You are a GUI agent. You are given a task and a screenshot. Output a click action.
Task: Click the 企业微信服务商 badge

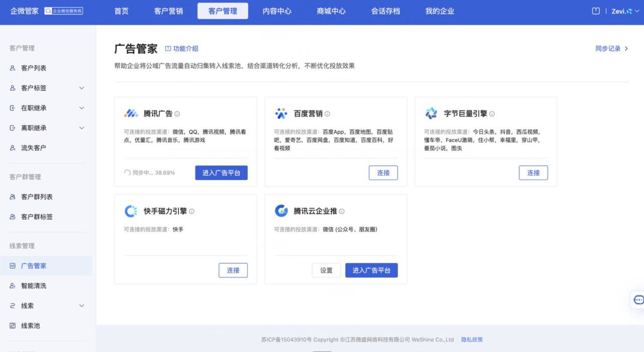64,11
